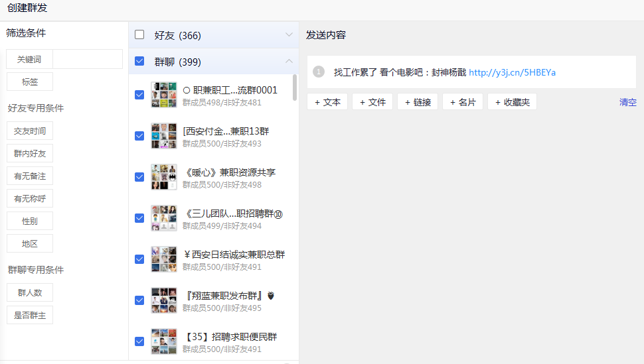Click the group list scrollbar thumb
The width and height of the screenshot is (644, 364).
pos(295,88)
